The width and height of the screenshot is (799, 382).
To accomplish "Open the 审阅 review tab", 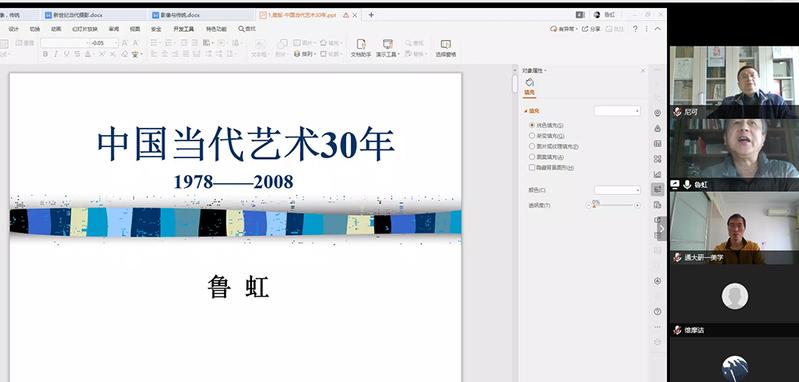I will click(x=114, y=29).
